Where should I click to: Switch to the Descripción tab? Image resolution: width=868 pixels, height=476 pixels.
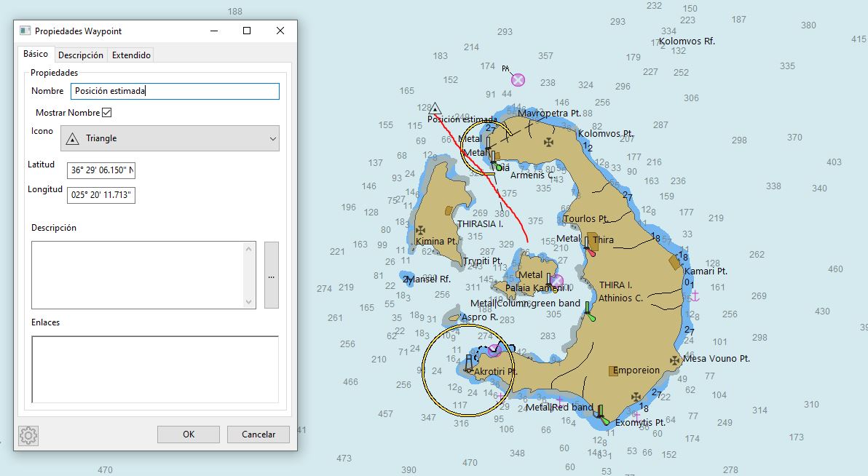[x=81, y=55]
